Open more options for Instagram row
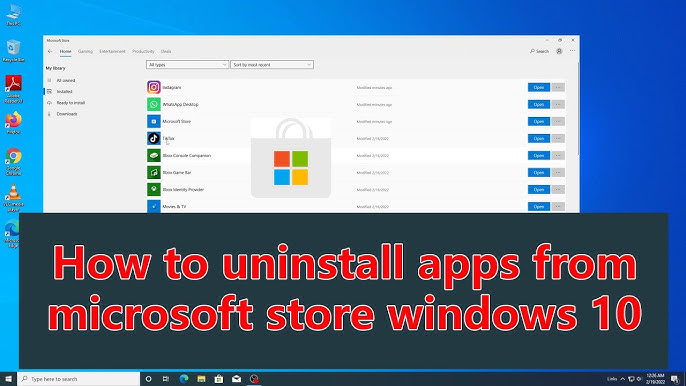Image resolution: width=686 pixels, height=386 pixels. coord(558,88)
